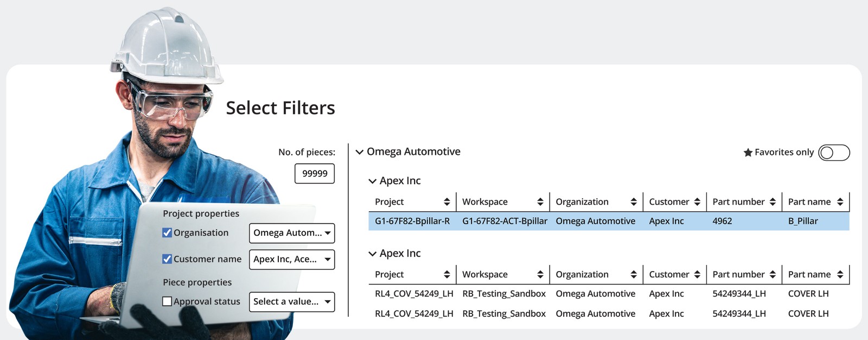Collapse the Apex Inc group containing B_Pillar
This screenshot has width=868, height=340.
(x=372, y=181)
